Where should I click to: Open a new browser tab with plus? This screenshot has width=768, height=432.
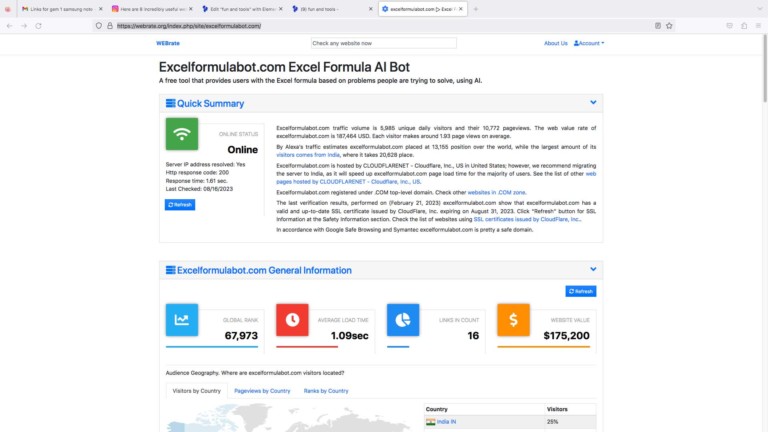coord(475,8)
